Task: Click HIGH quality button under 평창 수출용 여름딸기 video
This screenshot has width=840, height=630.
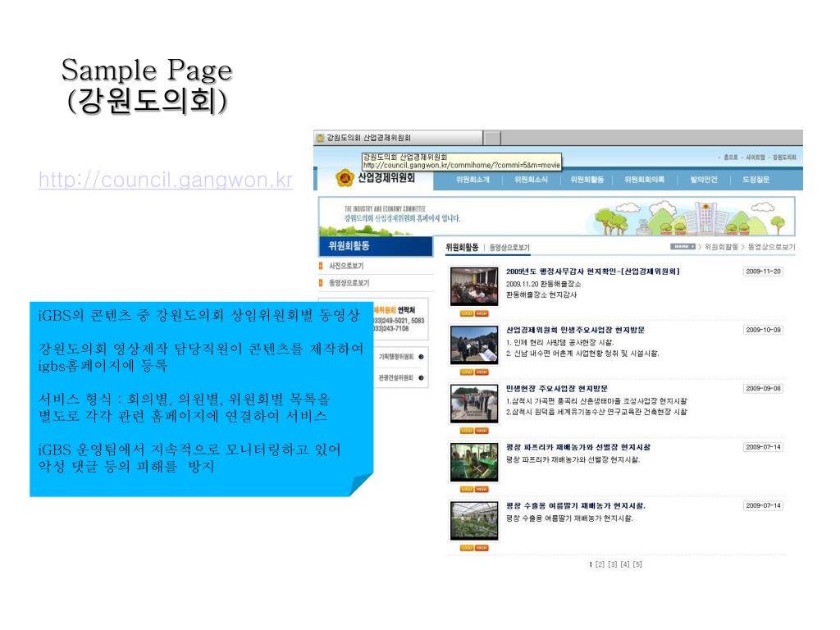Action: pyautogui.click(x=482, y=547)
